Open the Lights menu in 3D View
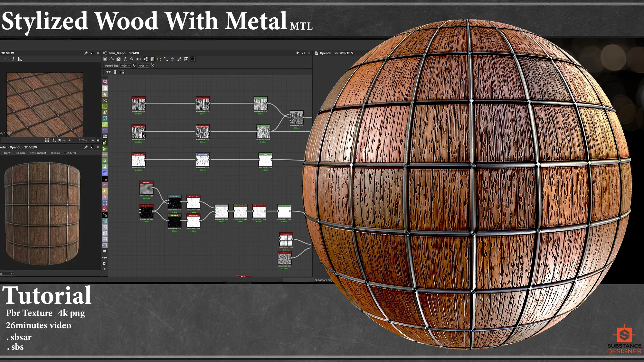Viewport: 644px width, 362px height. click(x=8, y=153)
